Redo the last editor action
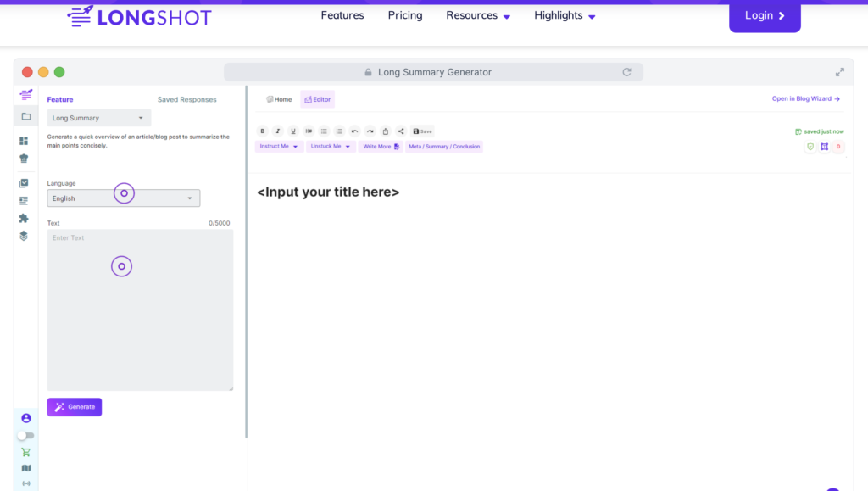The image size is (868, 491). coord(370,131)
